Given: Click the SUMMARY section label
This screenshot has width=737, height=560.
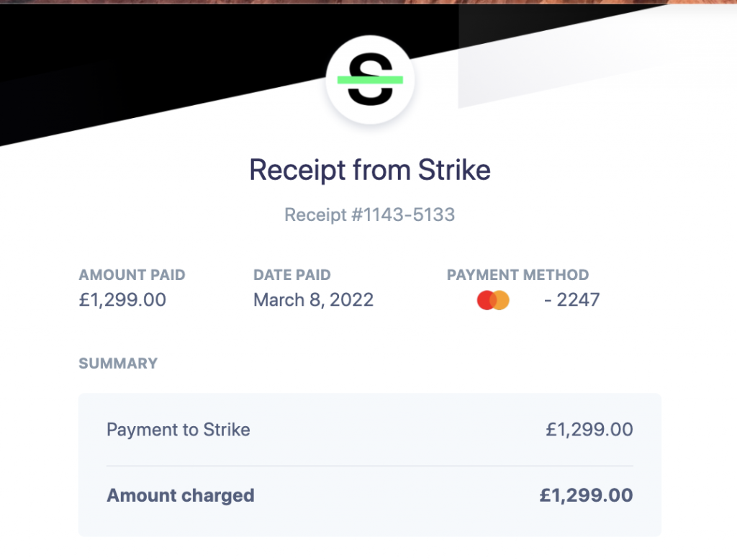Looking at the screenshot, I should [118, 363].
